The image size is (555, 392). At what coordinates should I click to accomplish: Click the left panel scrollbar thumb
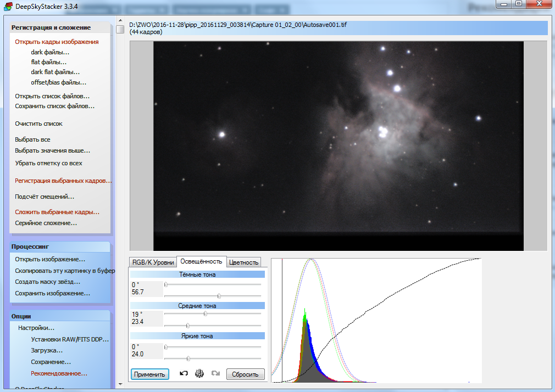coord(120,29)
